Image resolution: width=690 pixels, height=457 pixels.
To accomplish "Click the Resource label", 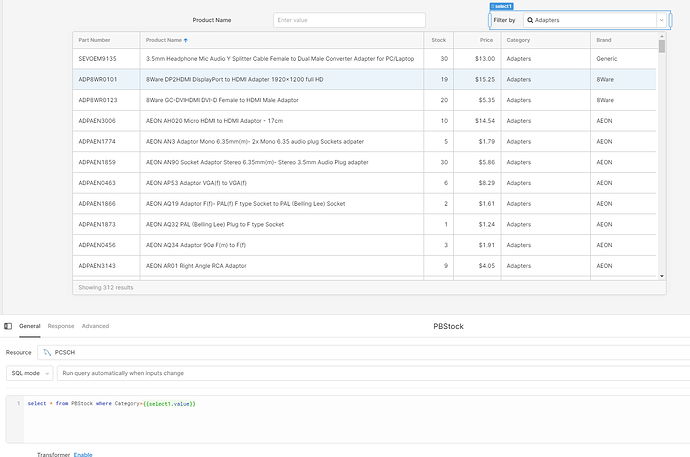I will pos(18,352).
